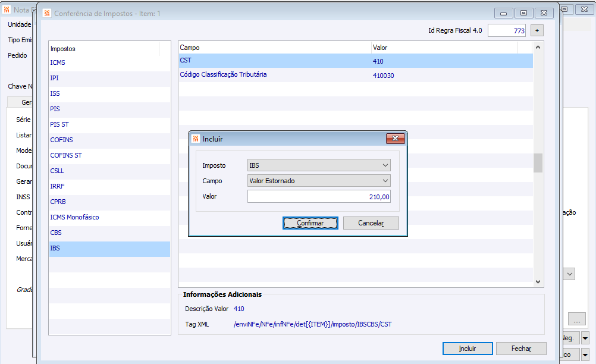Click the Incluir dialog title icon
596x364 pixels.
coord(196,139)
